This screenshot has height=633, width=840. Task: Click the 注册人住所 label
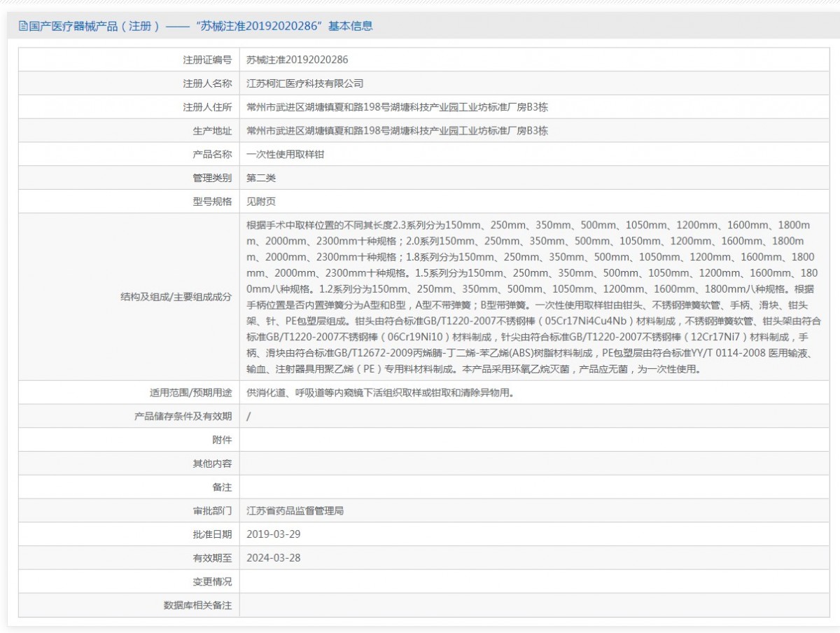click(207, 107)
